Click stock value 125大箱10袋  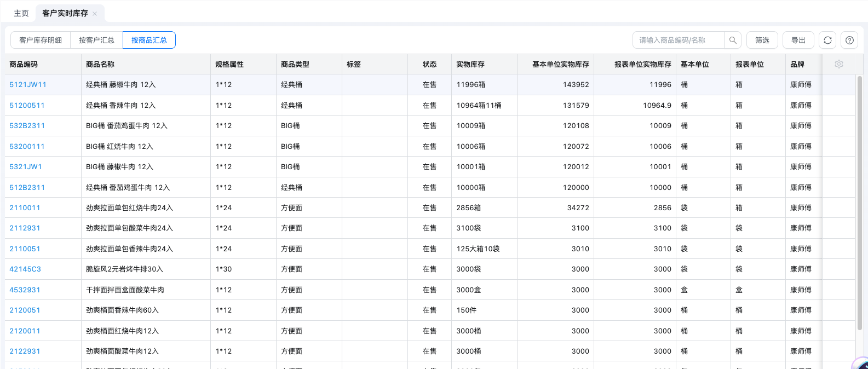click(478, 249)
